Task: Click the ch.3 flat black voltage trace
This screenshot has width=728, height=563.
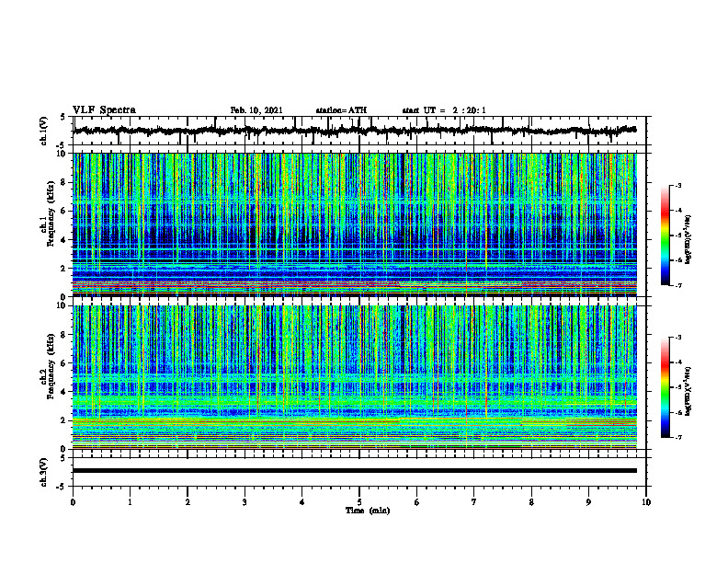Action: point(355,471)
